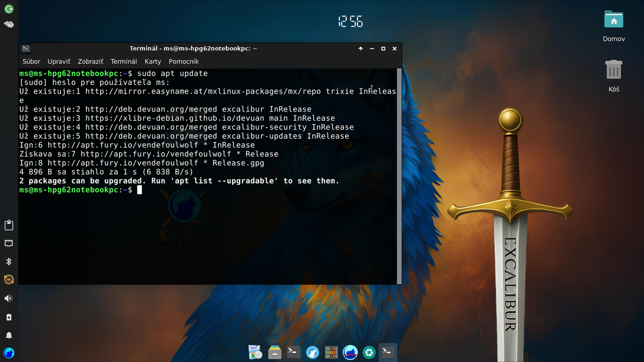
Task: Click the '2 packages can be upgraded' message
Action: pos(180,181)
